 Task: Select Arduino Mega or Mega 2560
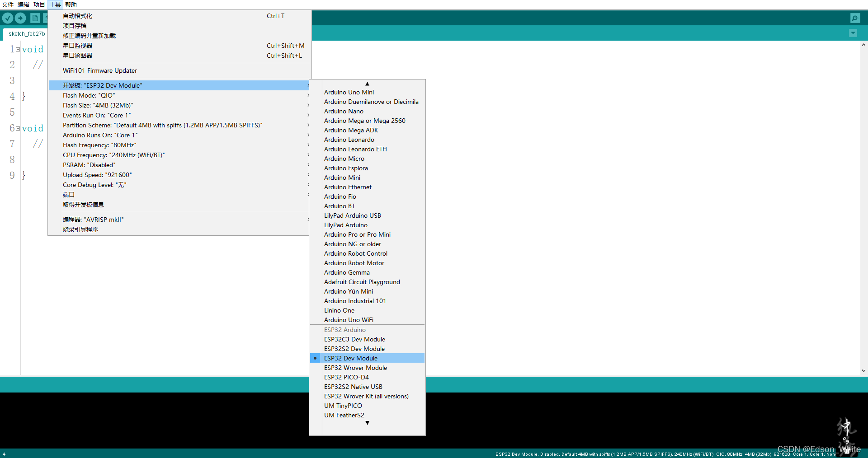(x=367, y=121)
